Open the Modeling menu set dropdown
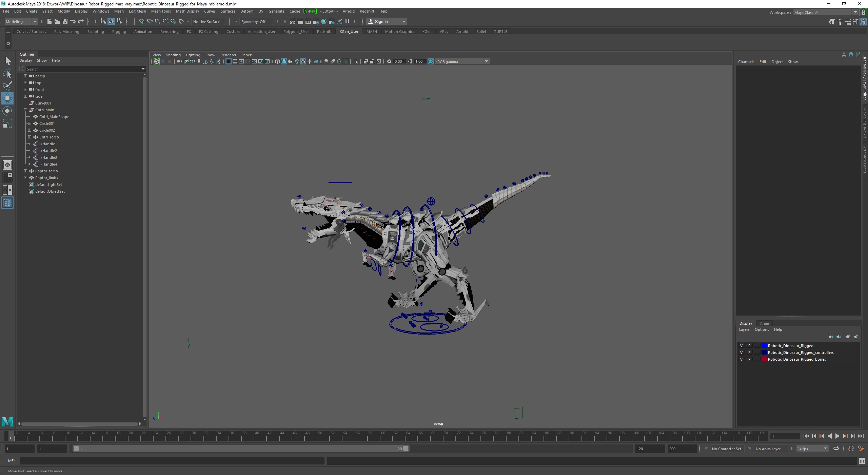 pos(21,21)
